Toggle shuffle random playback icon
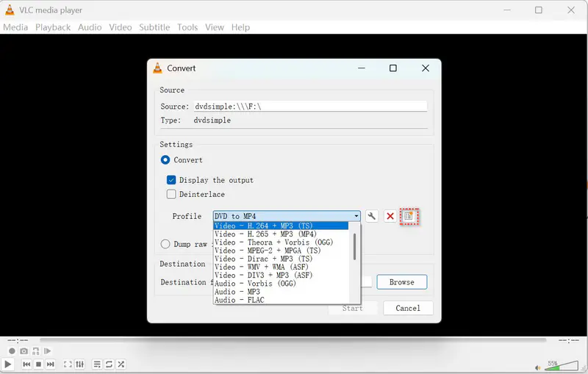 click(121, 364)
